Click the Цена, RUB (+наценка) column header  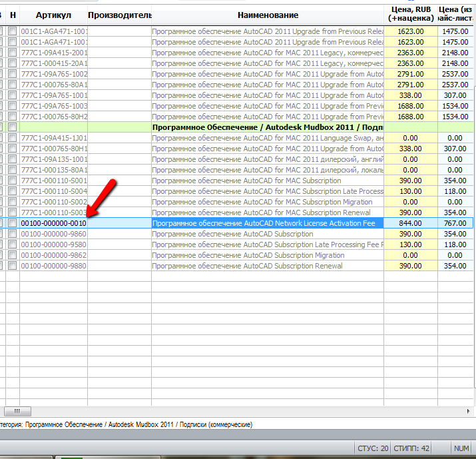coord(411,14)
